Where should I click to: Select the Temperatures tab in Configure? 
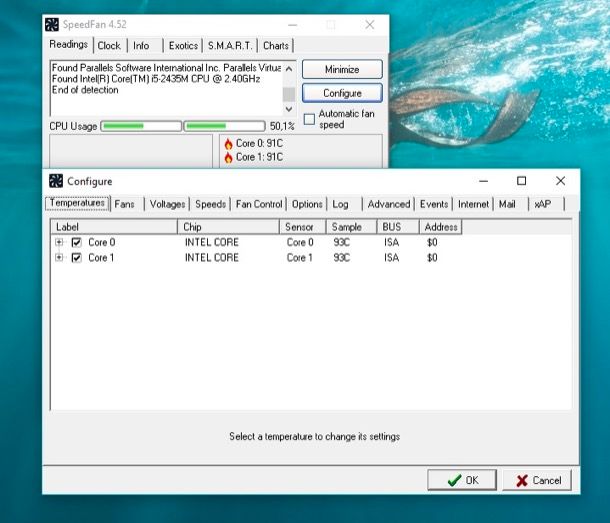pos(77,203)
